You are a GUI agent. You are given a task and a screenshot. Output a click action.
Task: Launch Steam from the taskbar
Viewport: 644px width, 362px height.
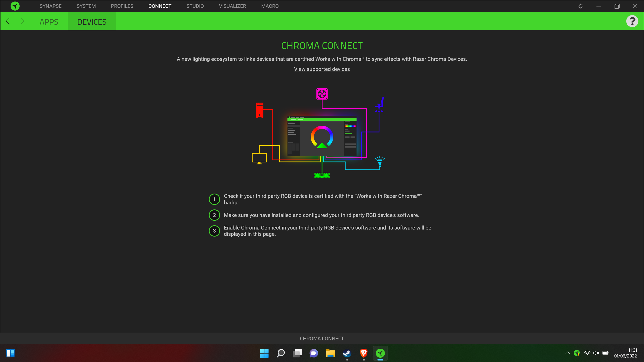click(x=347, y=353)
